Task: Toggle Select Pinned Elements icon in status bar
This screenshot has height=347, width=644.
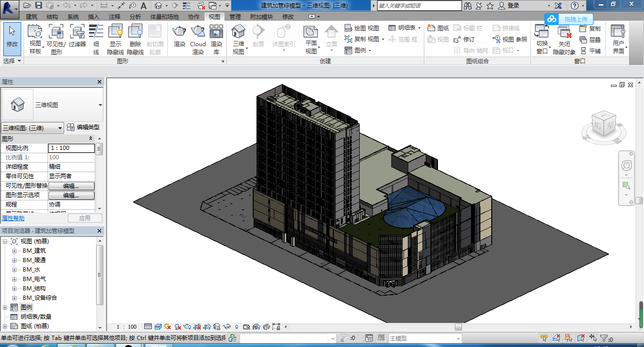Action: coord(569,338)
